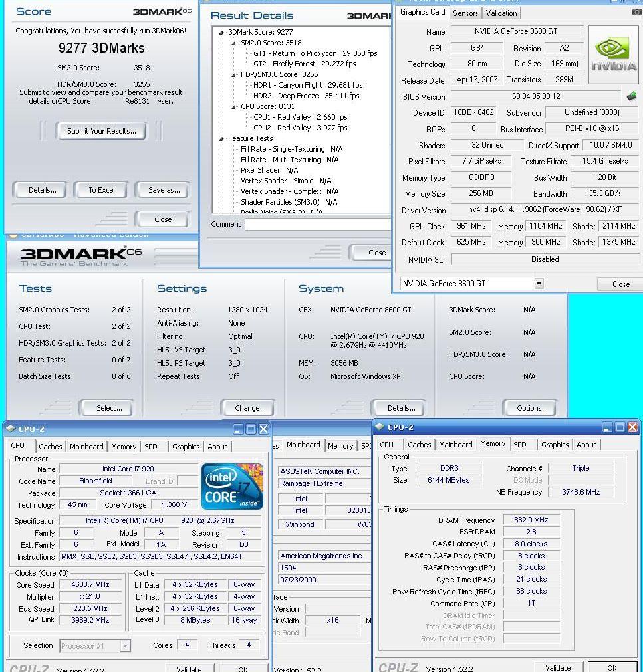Open the Mainboard tab in left CPU-Z window
This screenshot has height=672, width=643.
pyautogui.click(x=86, y=447)
